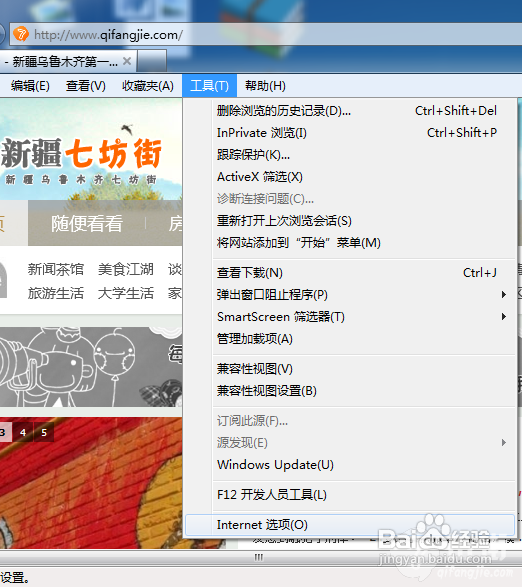Open 查看下载(N) entry
Viewport: 522px width, 587px height.
350,273
